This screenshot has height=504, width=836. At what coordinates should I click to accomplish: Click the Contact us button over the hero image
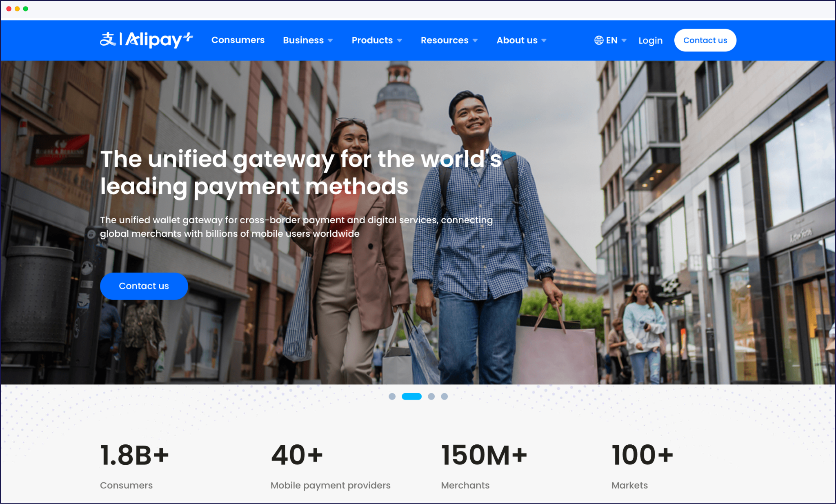point(144,286)
